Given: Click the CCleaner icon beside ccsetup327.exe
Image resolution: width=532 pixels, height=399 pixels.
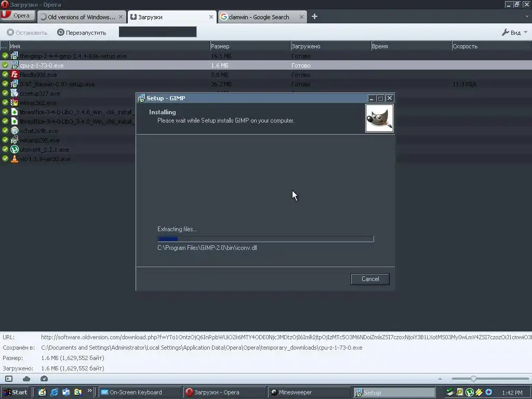Looking at the screenshot, I should coord(14,94).
